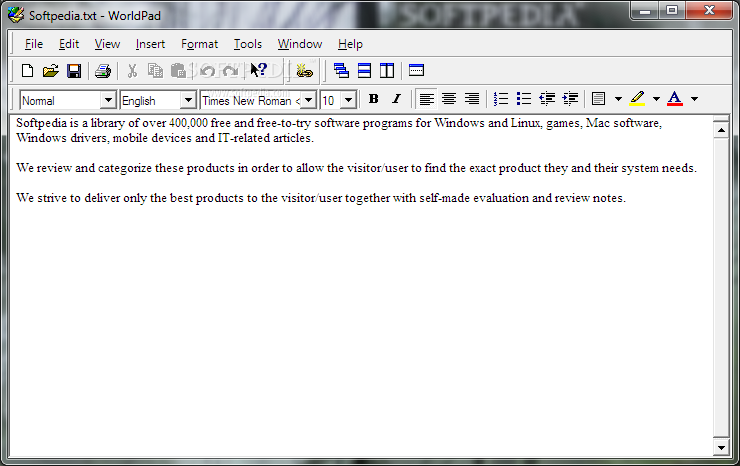Click the scroll up arrow of the document
Image resolution: width=740 pixels, height=466 pixels.
[721, 130]
